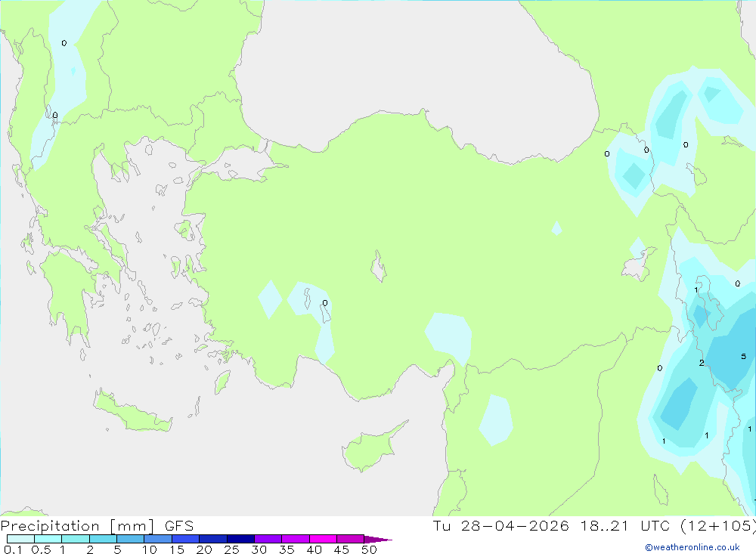756x554 pixels.
Task: Pick the 35–40 mm legend swatch
Action: 295,539
